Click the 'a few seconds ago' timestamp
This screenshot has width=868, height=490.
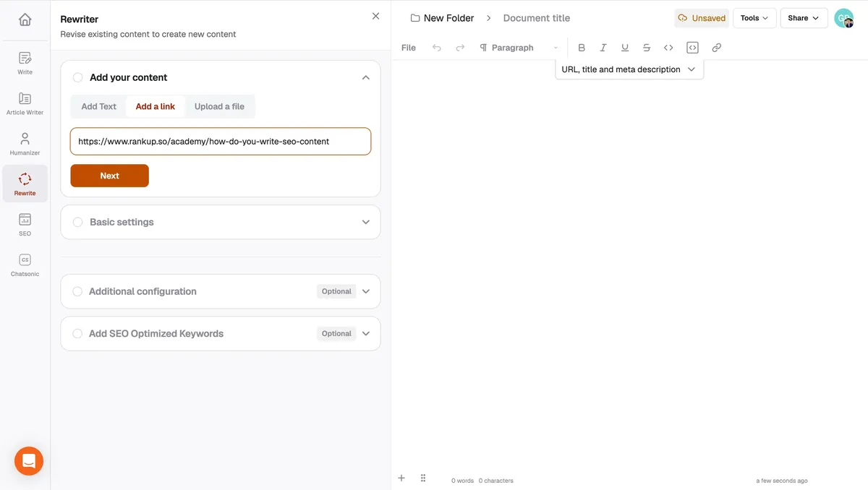point(782,481)
